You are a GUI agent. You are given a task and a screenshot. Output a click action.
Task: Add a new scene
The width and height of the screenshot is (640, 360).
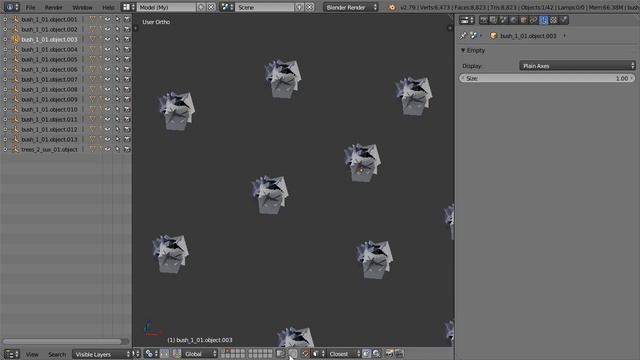pyautogui.click(x=300, y=7)
